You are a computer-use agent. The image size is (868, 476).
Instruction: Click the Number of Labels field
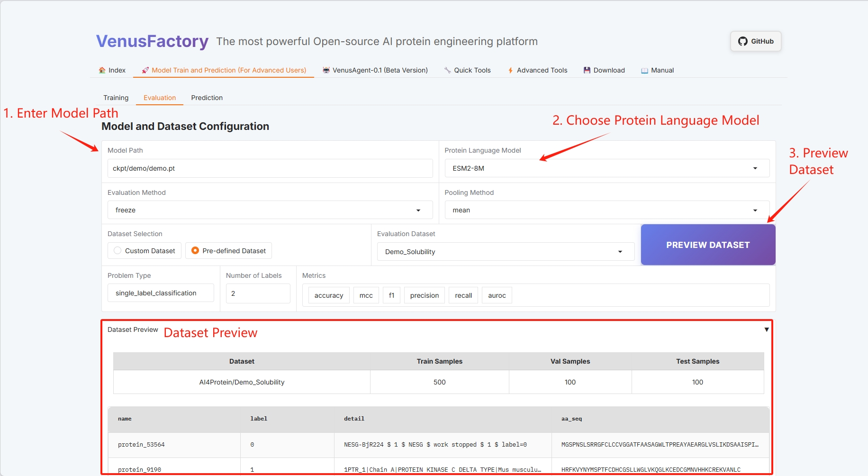[x=258, y=293]
